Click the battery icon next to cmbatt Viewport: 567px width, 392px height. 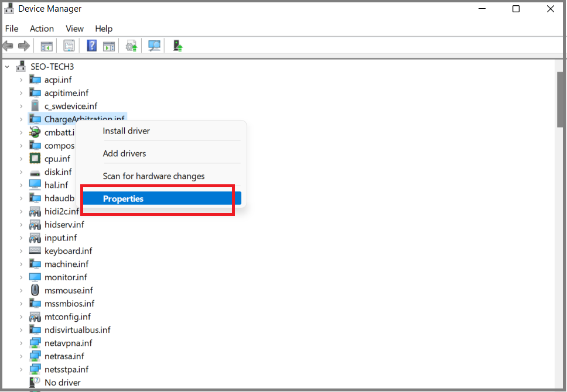35,132
